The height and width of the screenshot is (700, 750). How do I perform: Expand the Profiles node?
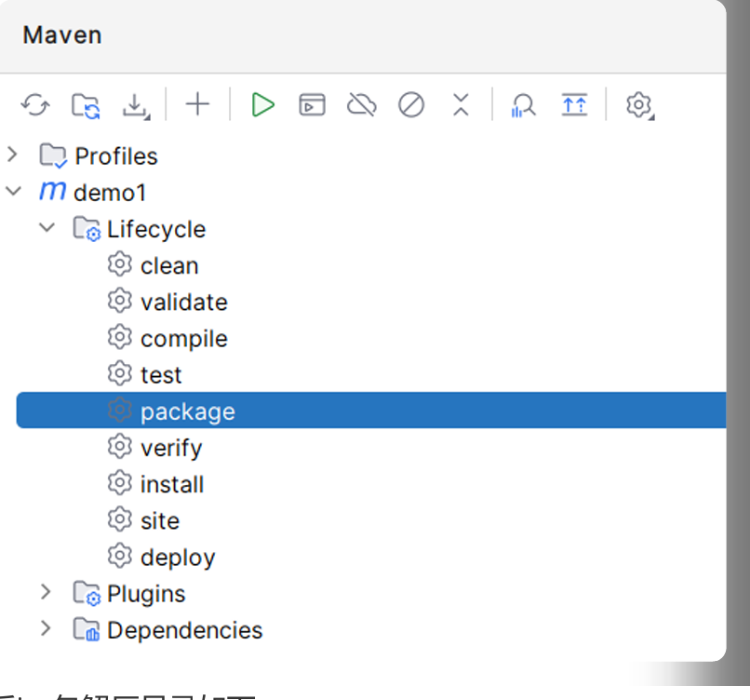click(x=12, y=155)
